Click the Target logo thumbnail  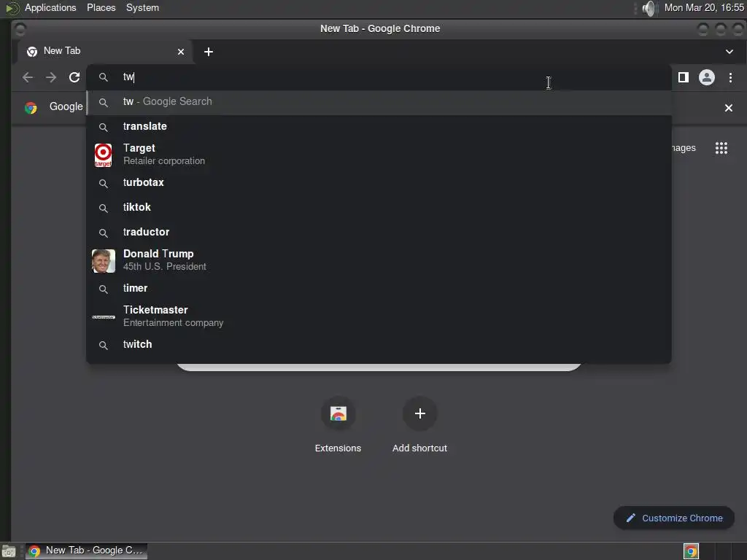point(104,155)
